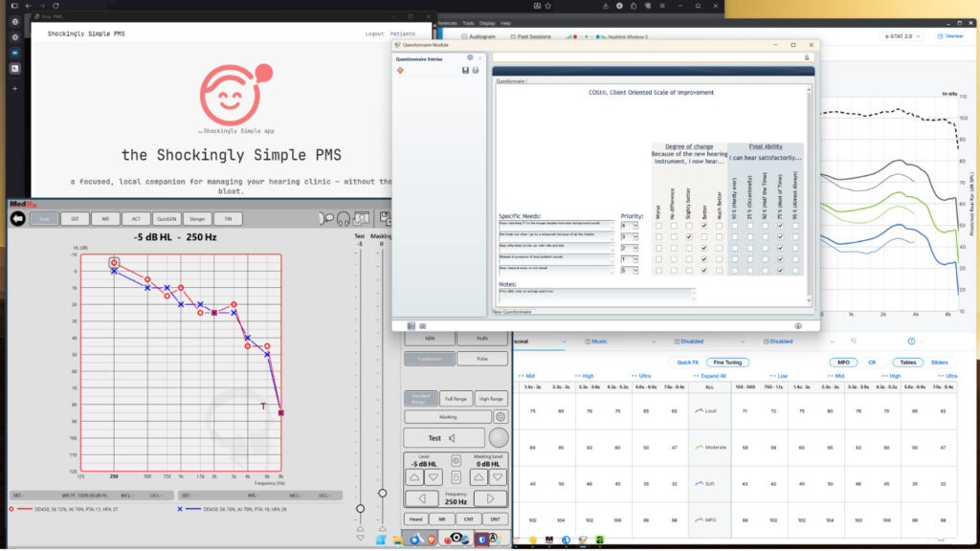Open Tools menu in fitting software
This screenshot has width=980, height=551.
(x=468, y=23)
